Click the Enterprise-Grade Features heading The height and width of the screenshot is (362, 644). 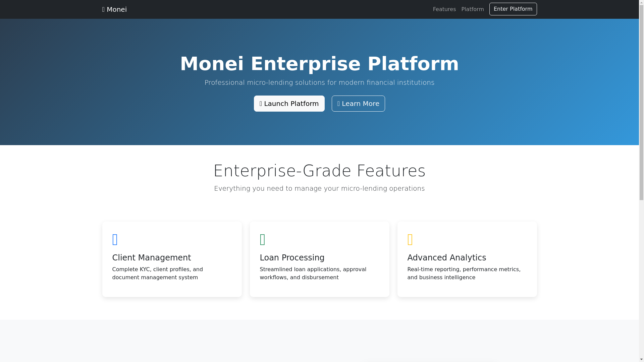[319, 171]
